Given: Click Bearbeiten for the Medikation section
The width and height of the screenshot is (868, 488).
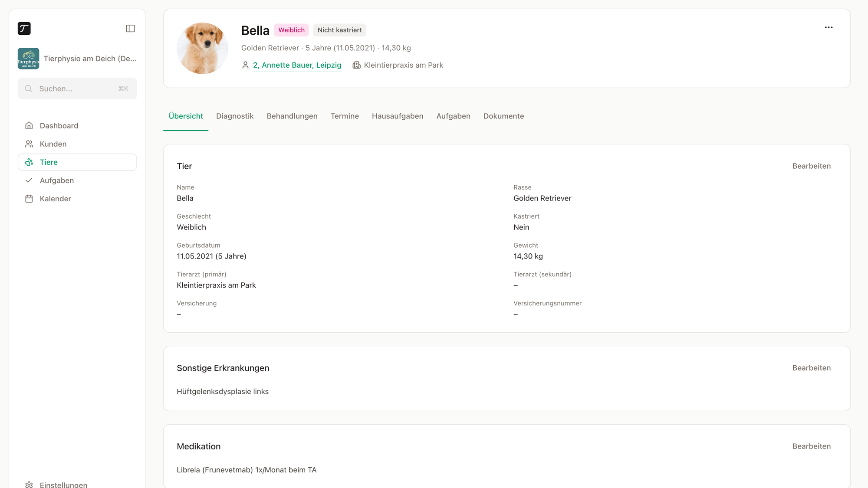Looking at the screenshot, I should coord(812,446).
